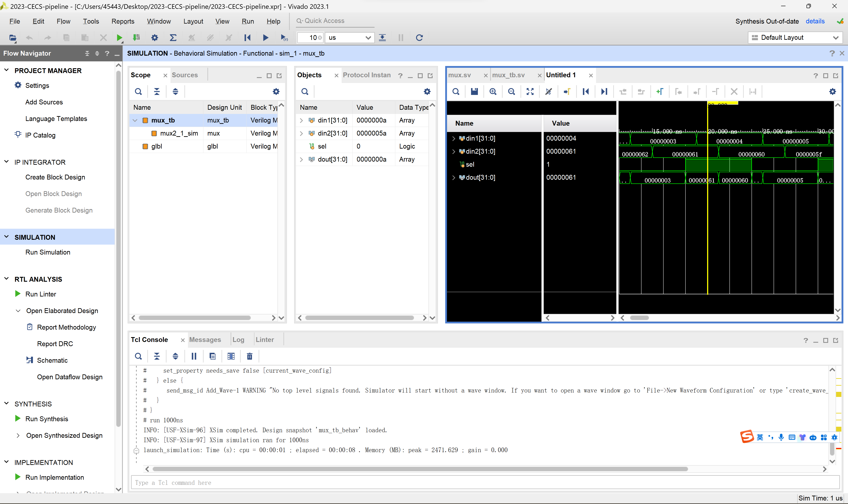
Task: Zoom out of the waveform
Action: coord(511,91)
